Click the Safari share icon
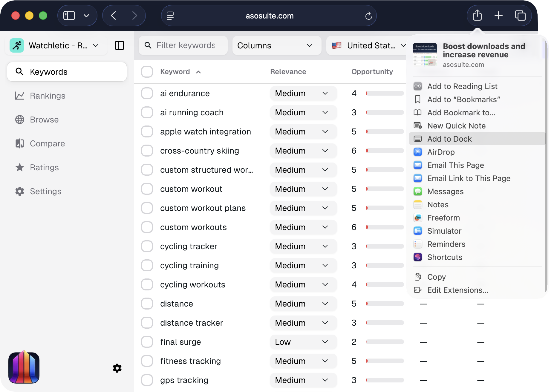The width and height of the screenshot is (557, 392). 477,16
